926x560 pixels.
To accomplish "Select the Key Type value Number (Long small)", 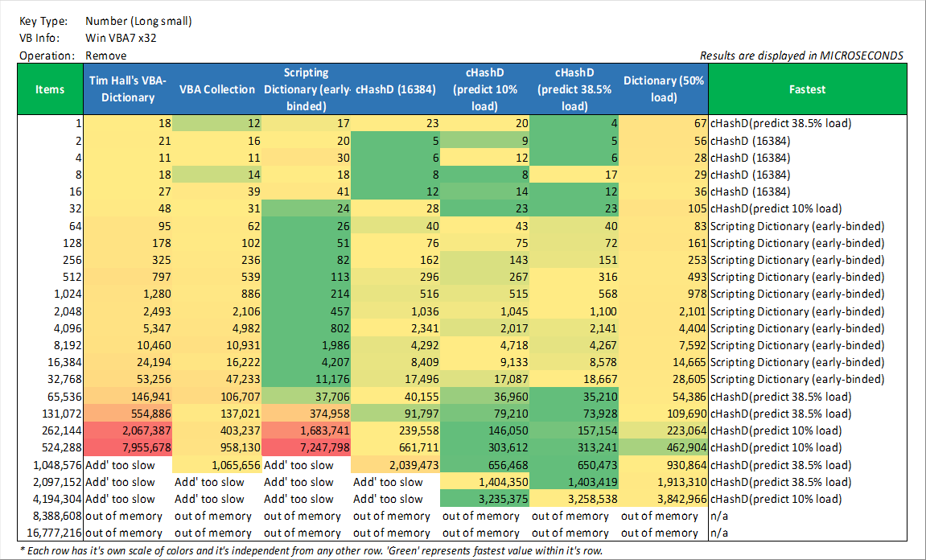I will pos(138,22).
